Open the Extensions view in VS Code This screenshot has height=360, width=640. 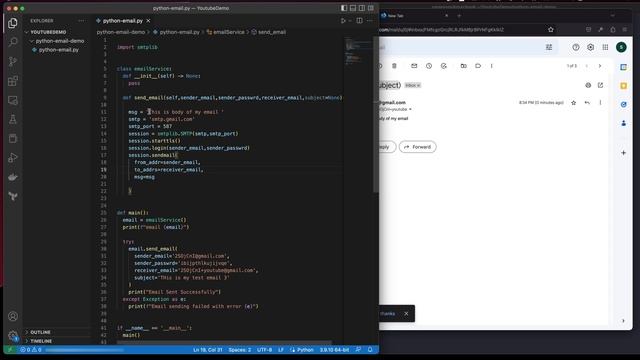tap(13, 81)
